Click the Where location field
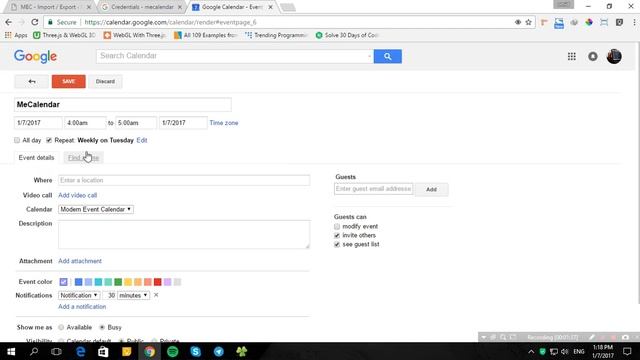 click(184, 180)
